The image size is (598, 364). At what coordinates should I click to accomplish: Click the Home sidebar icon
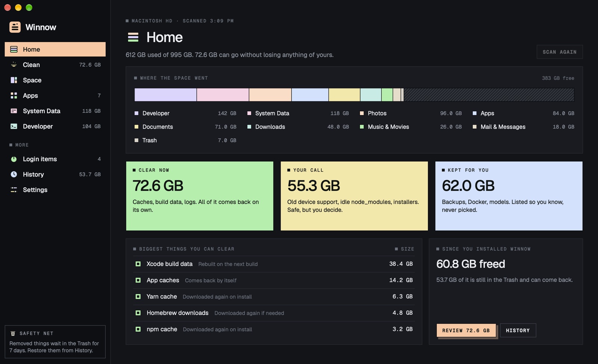click(14, 49)
